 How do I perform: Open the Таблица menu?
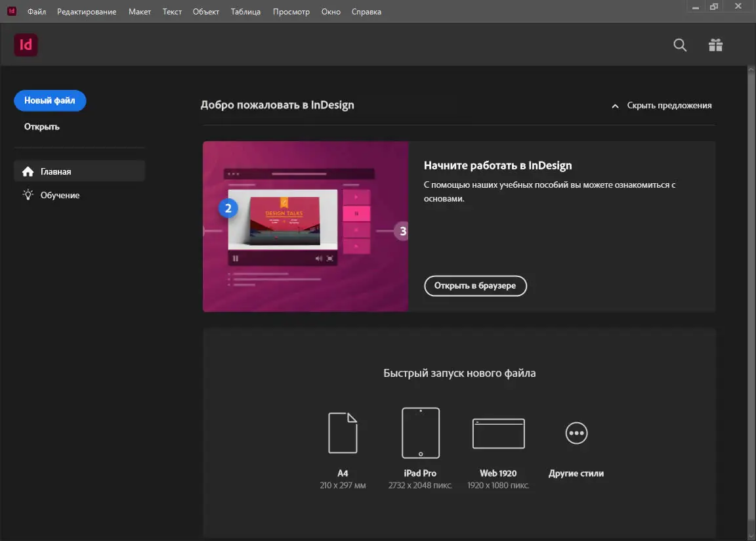point(245,12)
